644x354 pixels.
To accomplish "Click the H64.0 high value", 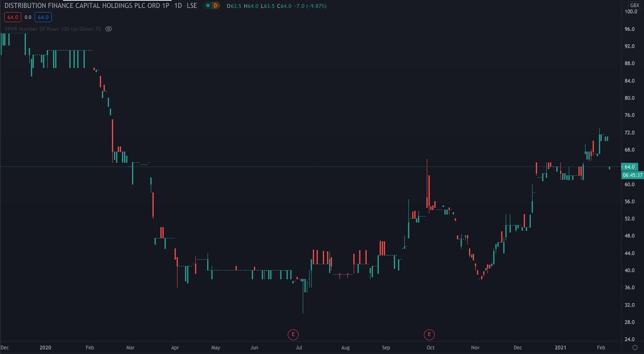I will tap(251, 6).
